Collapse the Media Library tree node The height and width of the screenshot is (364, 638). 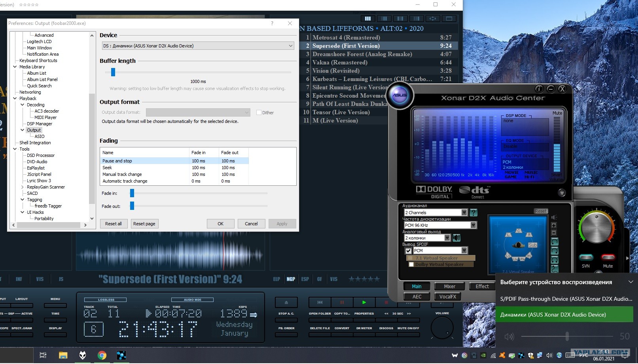(x=15, y=67)
